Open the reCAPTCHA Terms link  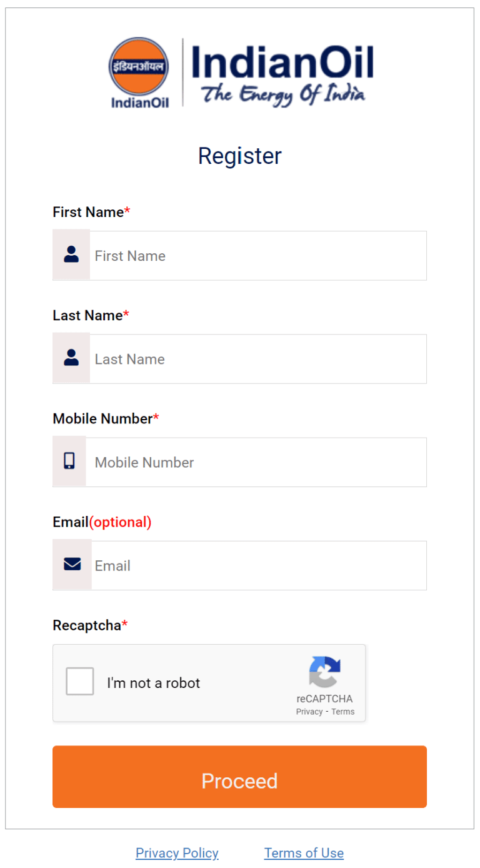coord(342,711)
